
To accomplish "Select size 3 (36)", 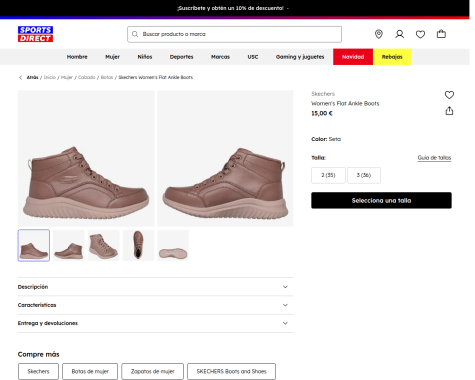I will (364, 175).
